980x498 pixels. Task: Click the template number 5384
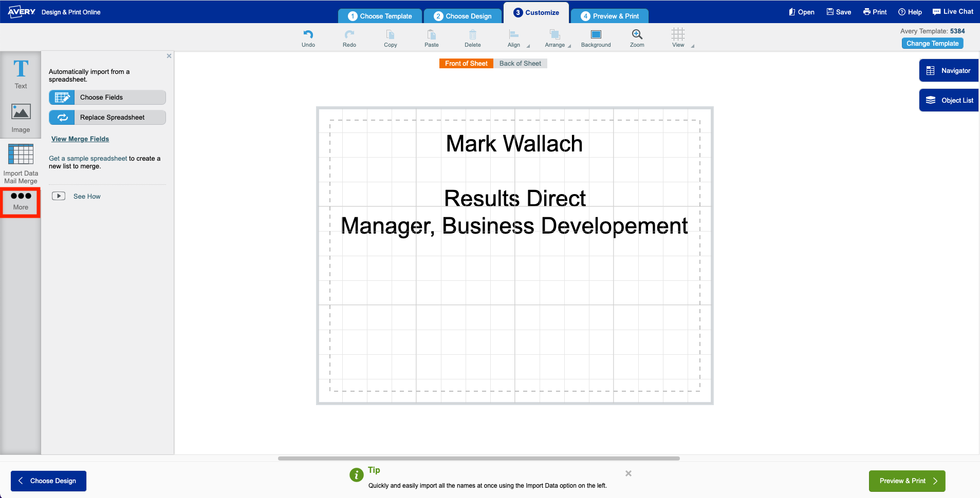(957, 31)
